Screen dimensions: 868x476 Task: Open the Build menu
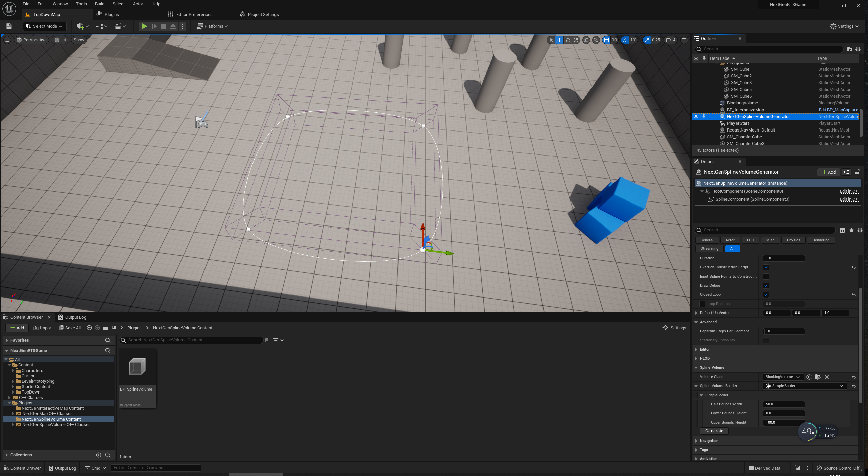click(x=99, y=4)
